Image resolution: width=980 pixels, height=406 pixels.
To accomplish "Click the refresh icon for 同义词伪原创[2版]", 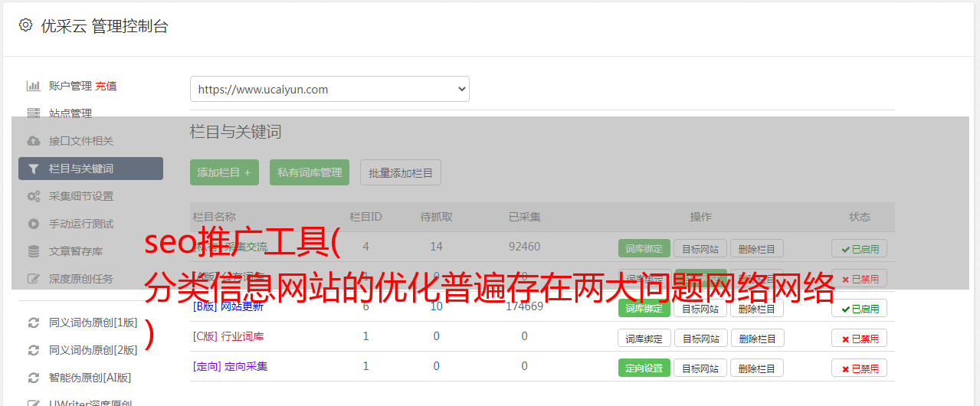I will [x=34, y=350].
